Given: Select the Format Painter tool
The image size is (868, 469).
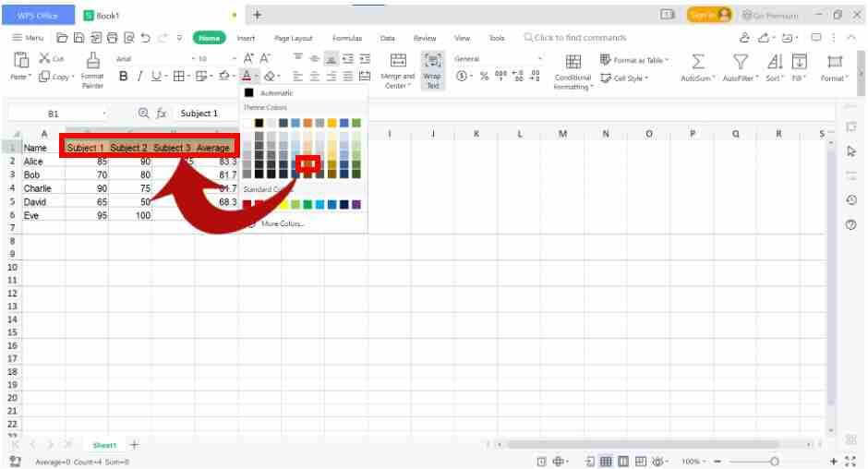Looking at the screenshot, I should point(92,70).
